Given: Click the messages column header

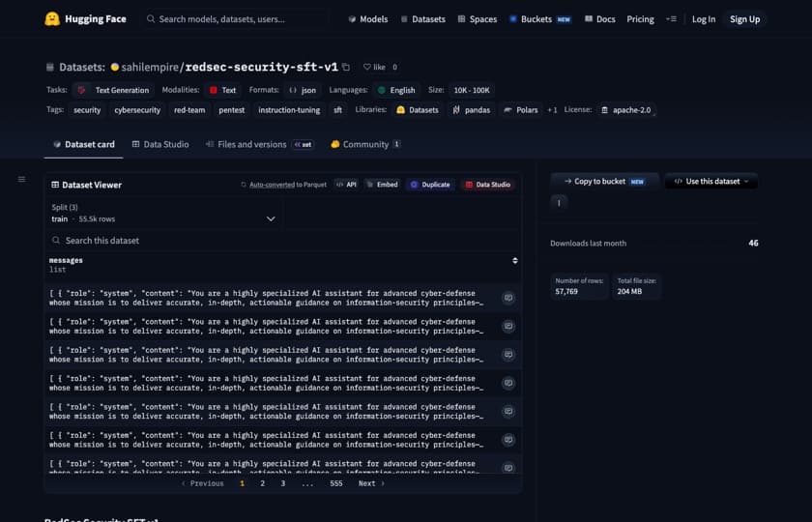Looking at the screenshot, I should coord(66,260).
